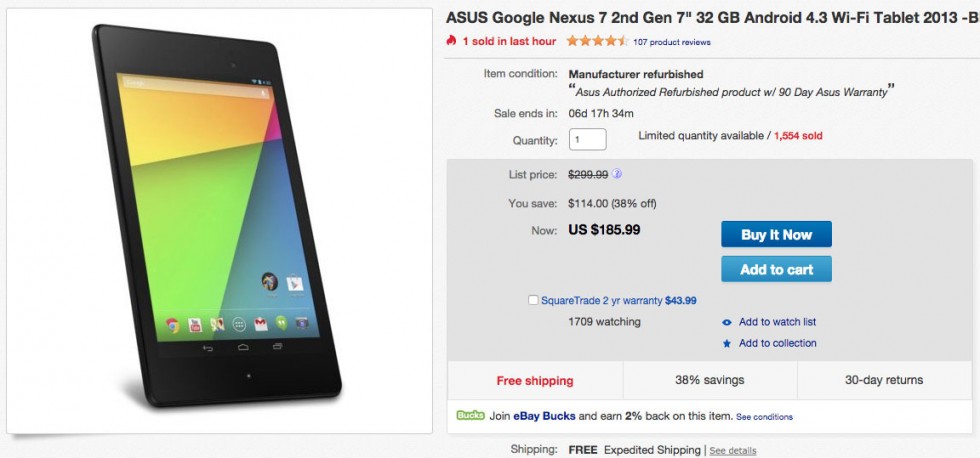The height and width of the screenshot is (458, 980).
Task: Click the green eBay Bucks badge
Action: click(470, 415)
